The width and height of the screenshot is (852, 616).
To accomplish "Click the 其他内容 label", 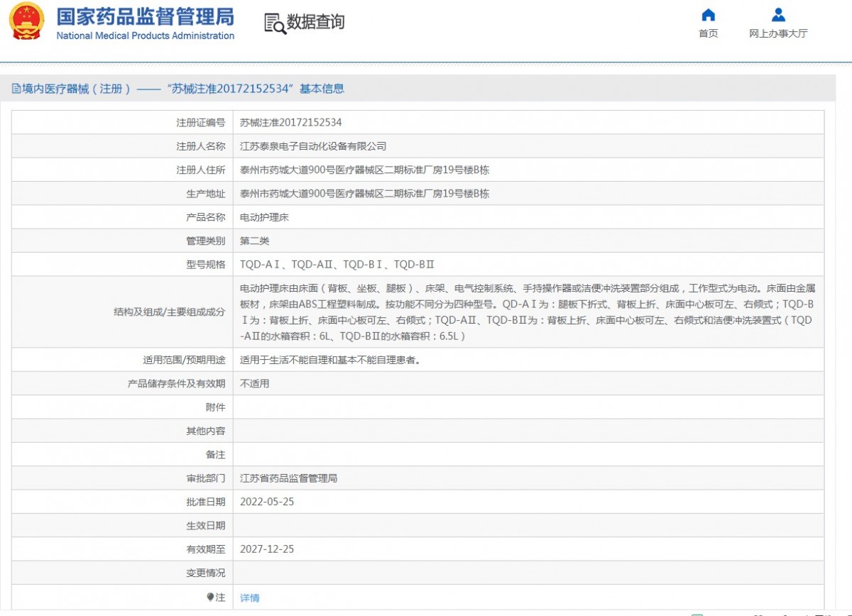I will (x=206, y=431).
